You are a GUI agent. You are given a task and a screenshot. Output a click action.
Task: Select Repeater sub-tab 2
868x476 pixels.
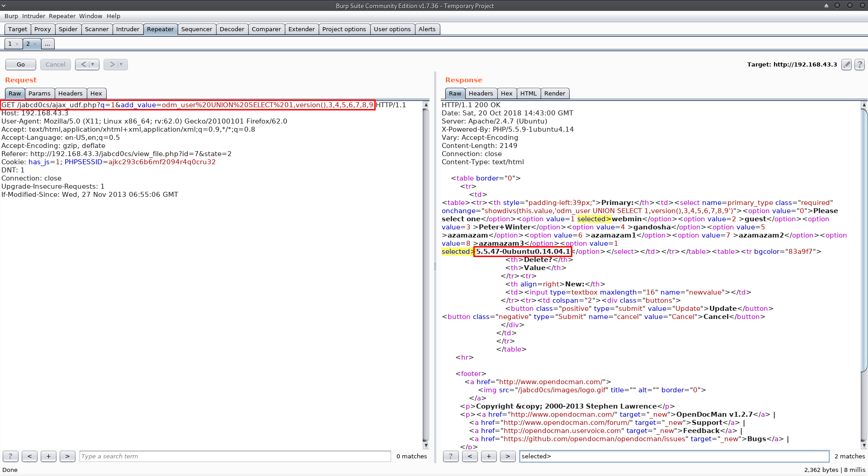click(28, 44)
